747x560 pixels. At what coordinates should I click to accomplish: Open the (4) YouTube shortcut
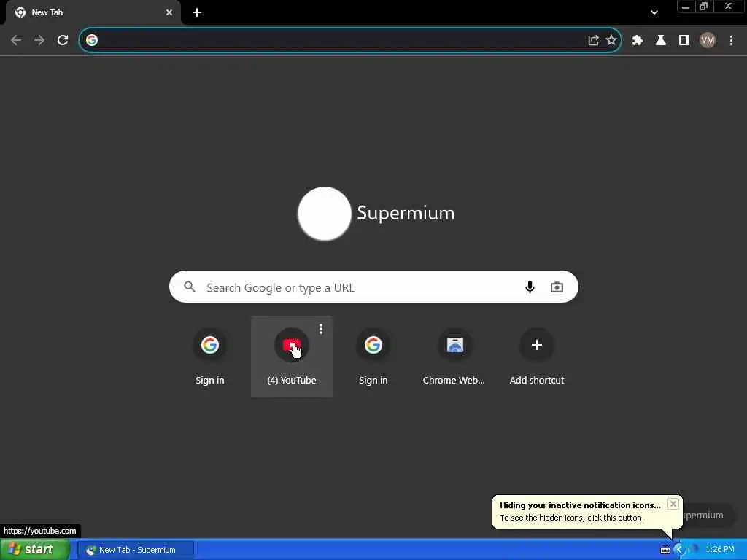click(x=292, y=356)
